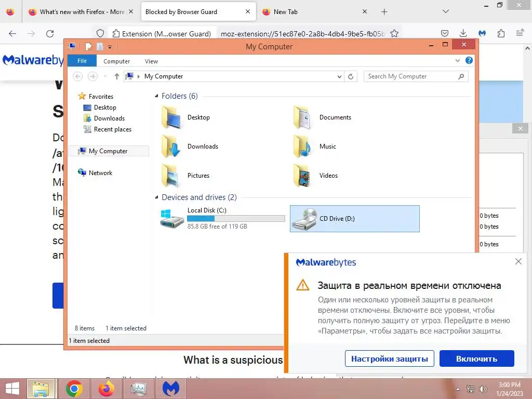Open the address bar history dropdown
The height and width of the screenshot is (399, 532).
(339, 77)
